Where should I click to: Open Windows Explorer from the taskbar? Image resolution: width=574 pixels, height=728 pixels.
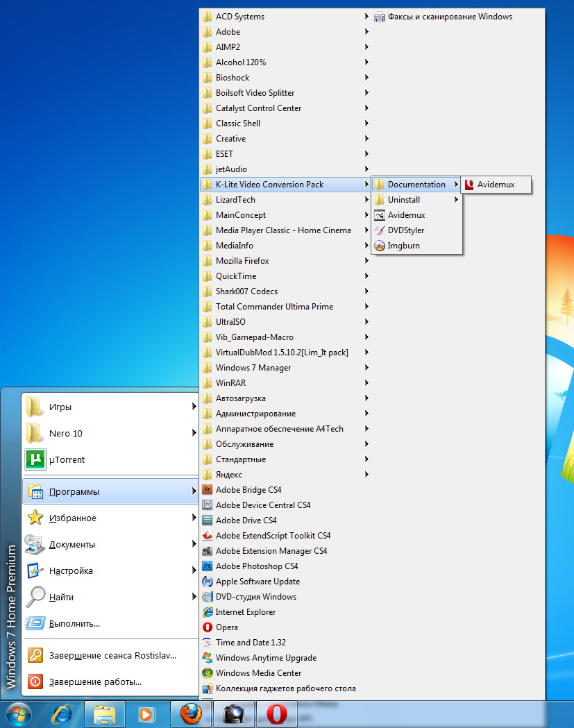105,714
